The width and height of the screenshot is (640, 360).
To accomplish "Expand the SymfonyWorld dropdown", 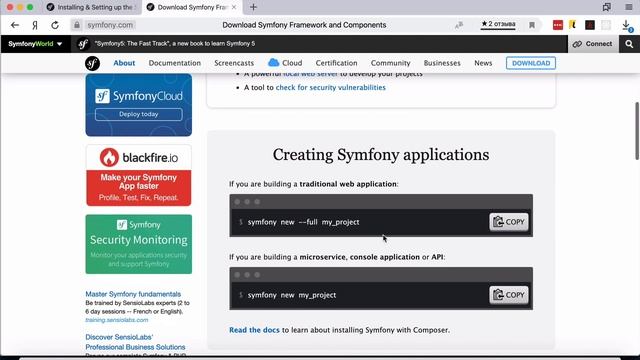I will pyautogui.click(x=35, y=44).
